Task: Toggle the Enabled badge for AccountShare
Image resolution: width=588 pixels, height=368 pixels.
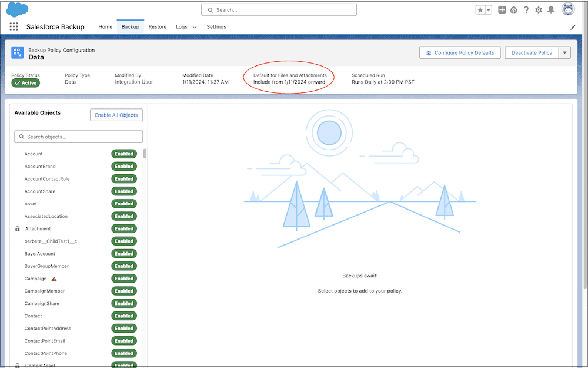Action: 124,191
